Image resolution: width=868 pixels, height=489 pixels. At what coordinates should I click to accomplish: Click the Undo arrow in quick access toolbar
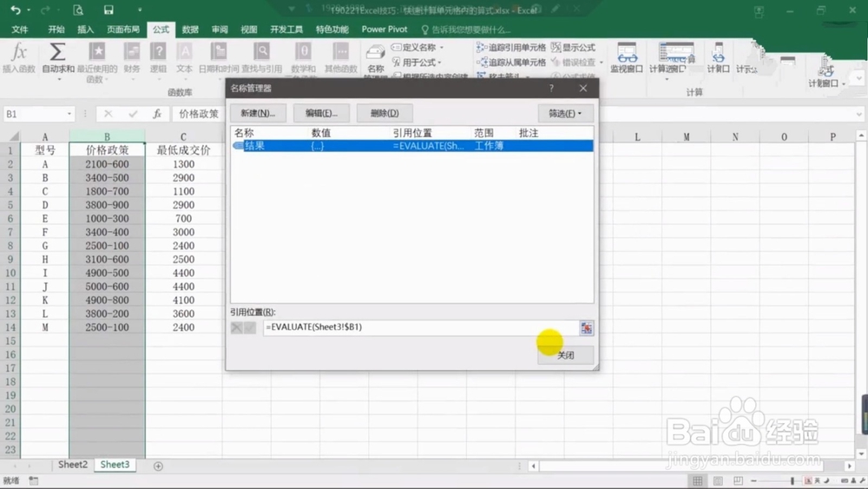(15, 10)
